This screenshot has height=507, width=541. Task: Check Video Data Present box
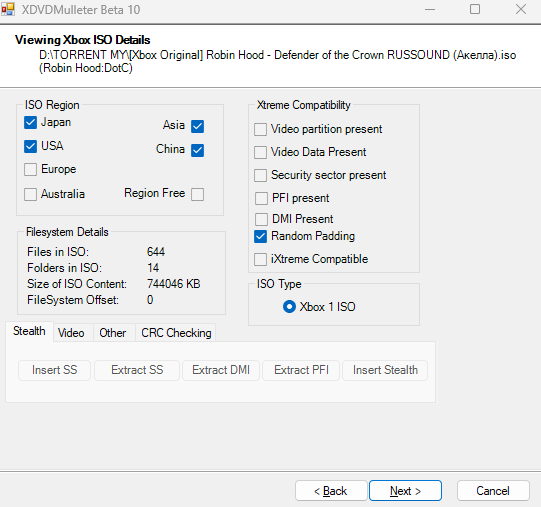point(260,153)
